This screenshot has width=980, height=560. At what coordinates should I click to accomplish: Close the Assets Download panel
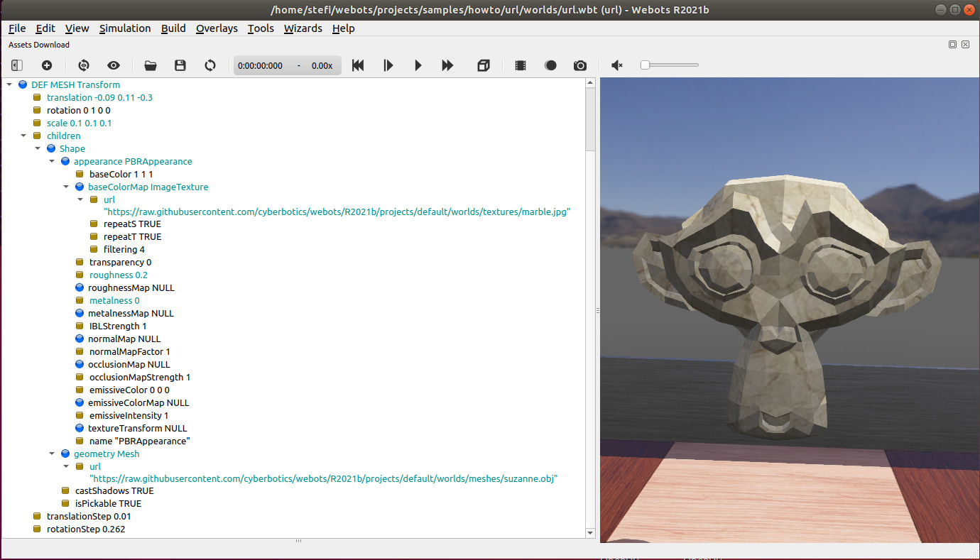click(965, 44)
